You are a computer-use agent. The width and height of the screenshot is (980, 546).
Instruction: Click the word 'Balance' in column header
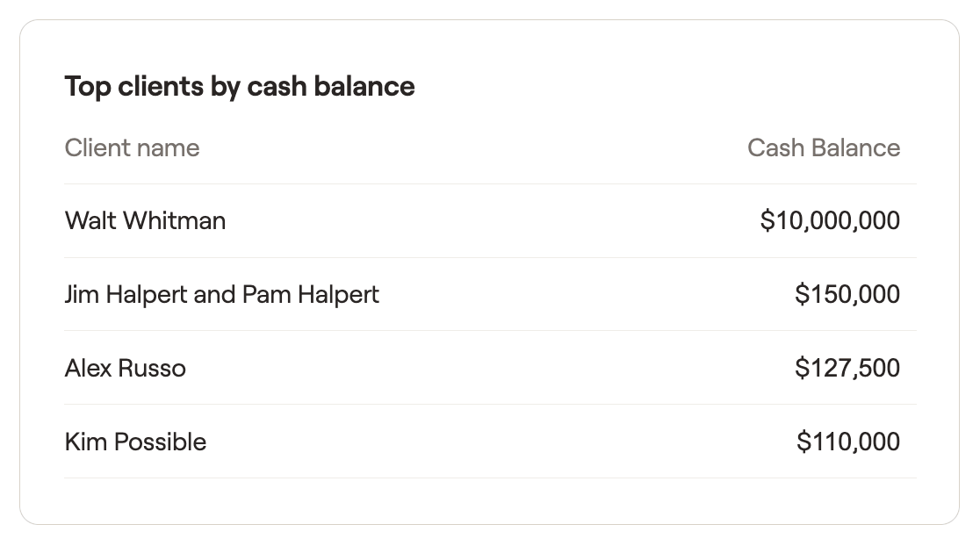tap(855, 148)
